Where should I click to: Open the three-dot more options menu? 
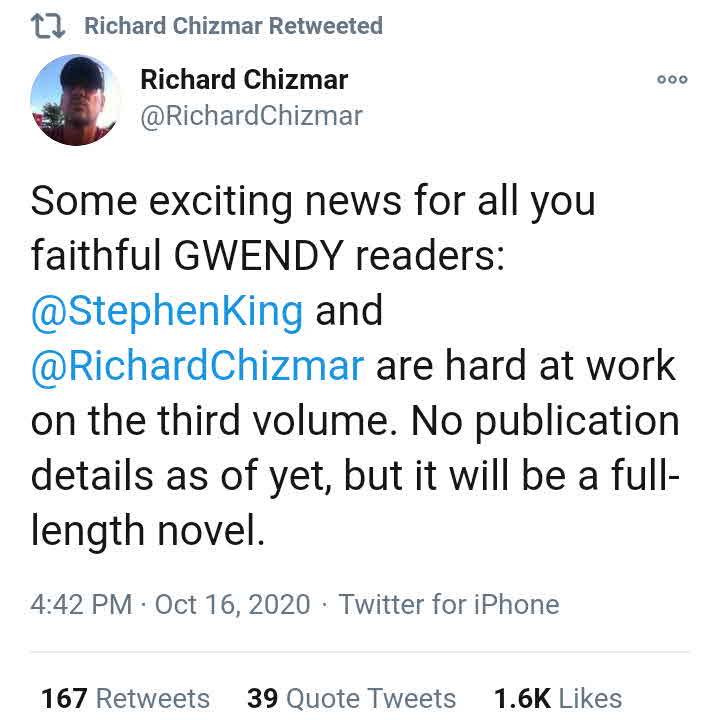click(x=672, y=80)
